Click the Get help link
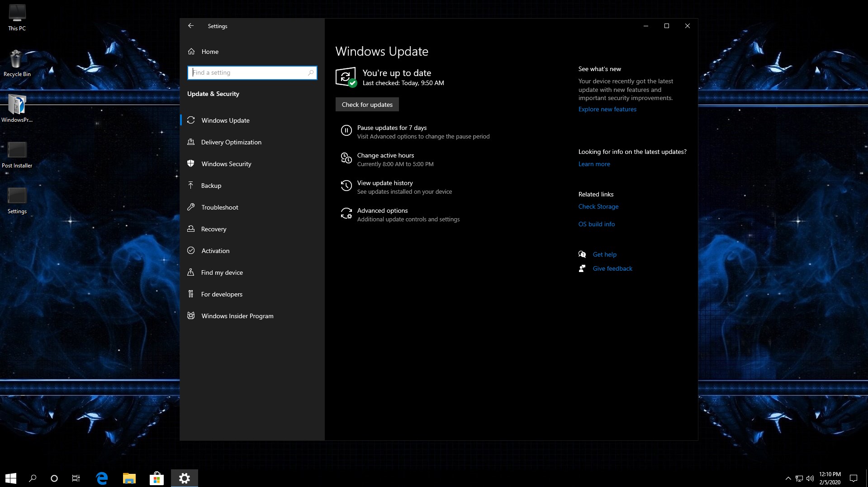This screenshot has width=868, height=487. [x=604, y=254]
